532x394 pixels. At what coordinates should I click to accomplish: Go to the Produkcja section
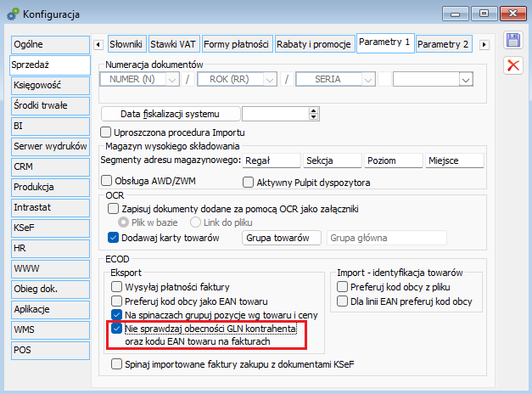click(x=50, y=187)
